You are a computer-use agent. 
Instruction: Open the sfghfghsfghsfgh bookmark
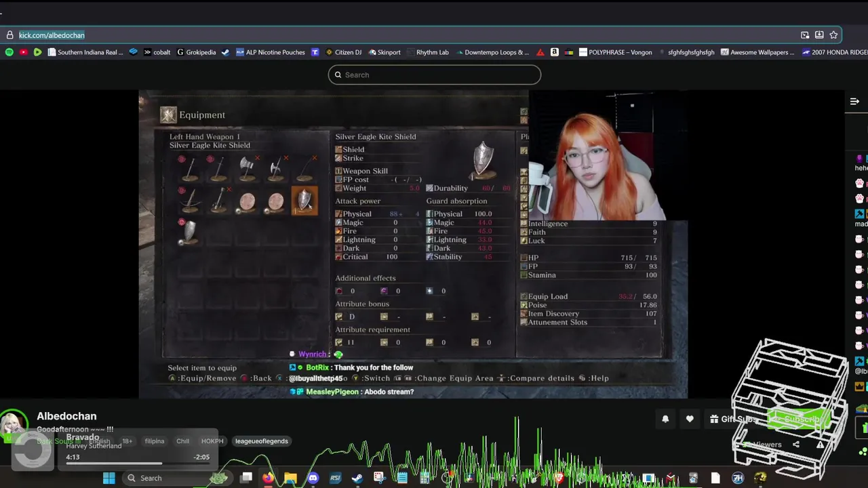click(686, 52)
